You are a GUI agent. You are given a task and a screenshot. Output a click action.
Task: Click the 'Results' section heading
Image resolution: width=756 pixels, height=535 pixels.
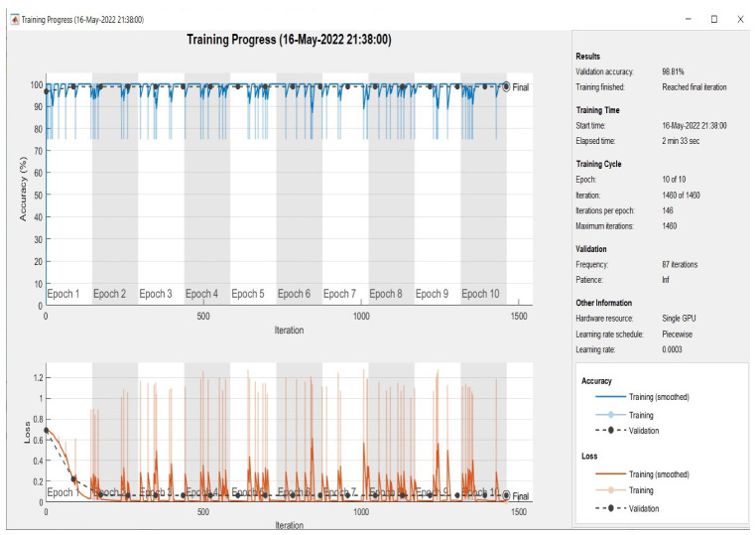[x=587, y=56]
